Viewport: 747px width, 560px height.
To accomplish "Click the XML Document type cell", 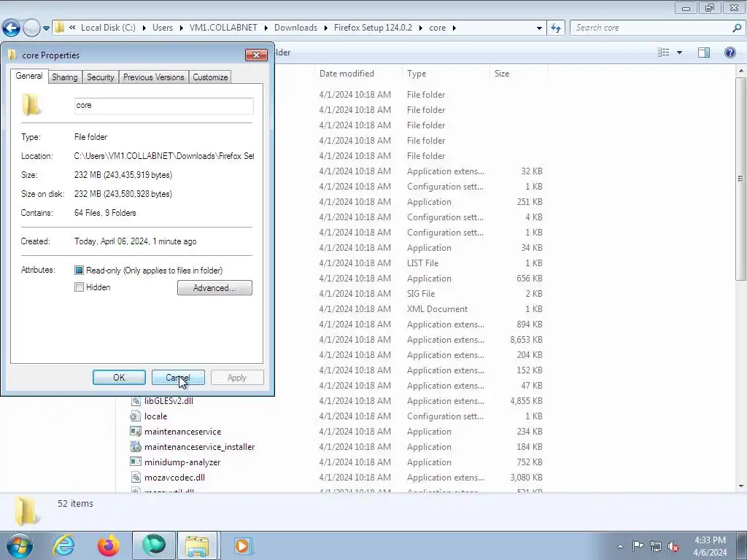I will pos(437,309).
